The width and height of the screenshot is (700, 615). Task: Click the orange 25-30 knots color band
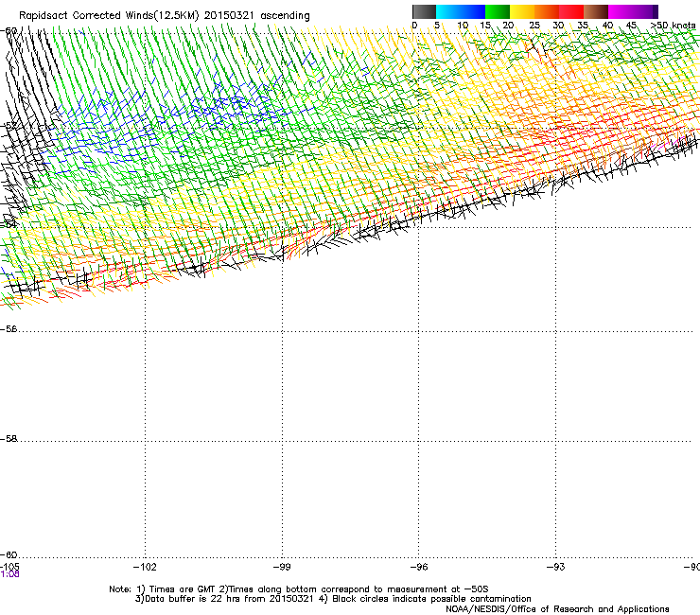(547, 11)
